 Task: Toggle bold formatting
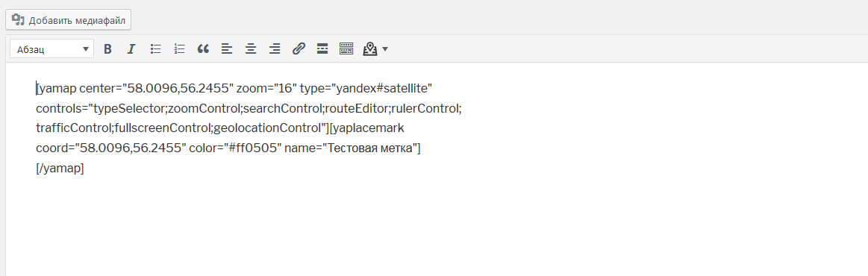(107, 49)
